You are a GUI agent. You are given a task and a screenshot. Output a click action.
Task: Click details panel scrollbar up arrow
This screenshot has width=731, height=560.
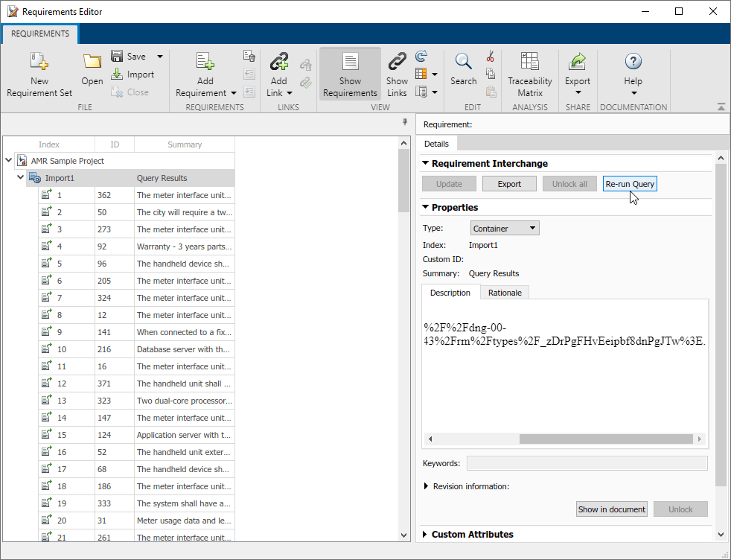pyautogui.click(x=721, y=158)
